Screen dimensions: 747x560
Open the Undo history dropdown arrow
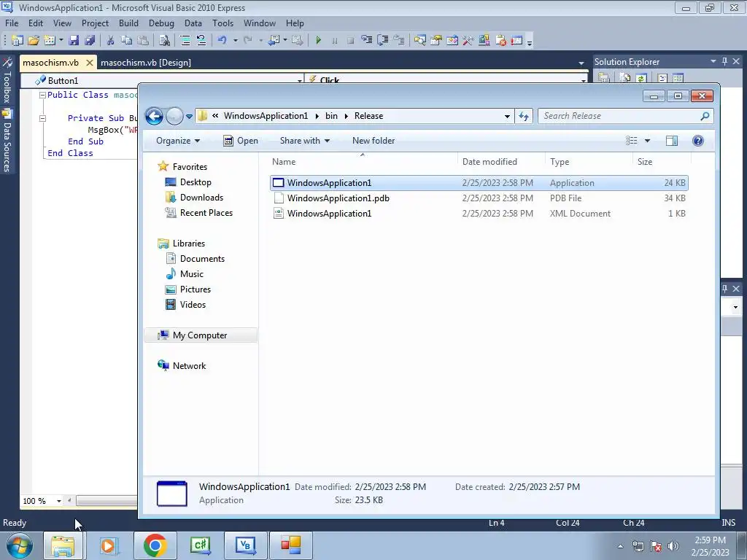(236, 41)
